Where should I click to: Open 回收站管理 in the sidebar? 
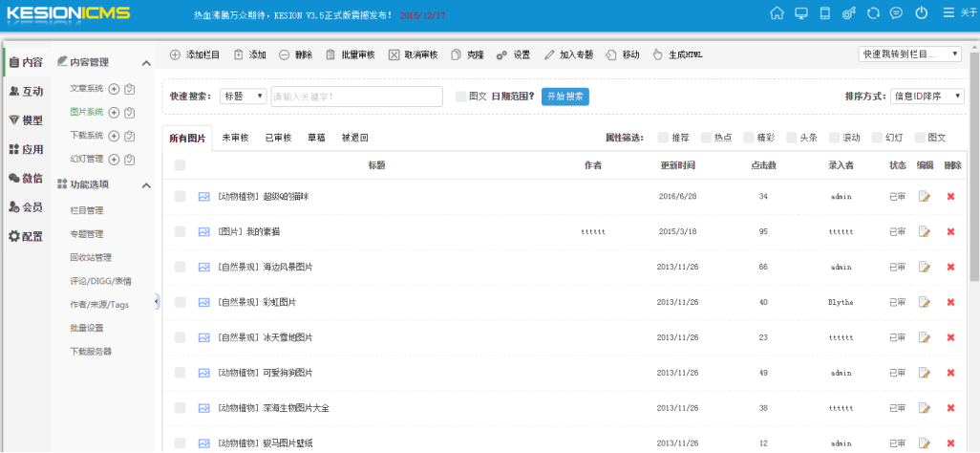(91, 257)
